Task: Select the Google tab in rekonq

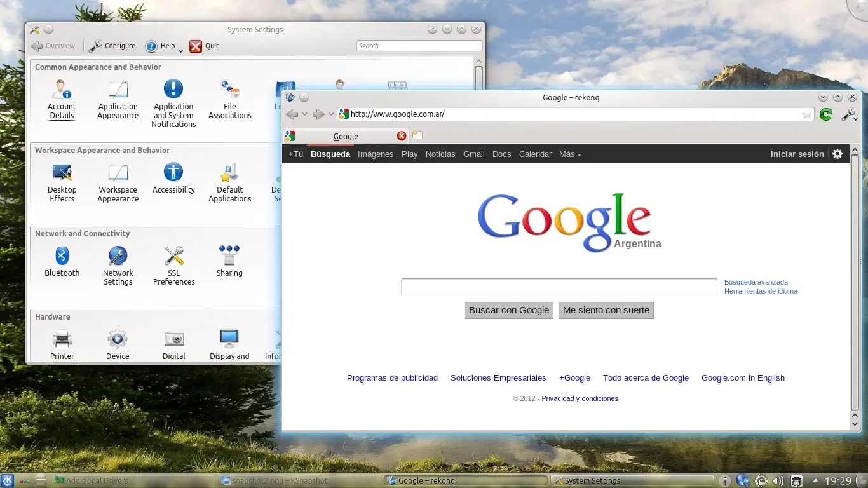Action: point(346,136)
